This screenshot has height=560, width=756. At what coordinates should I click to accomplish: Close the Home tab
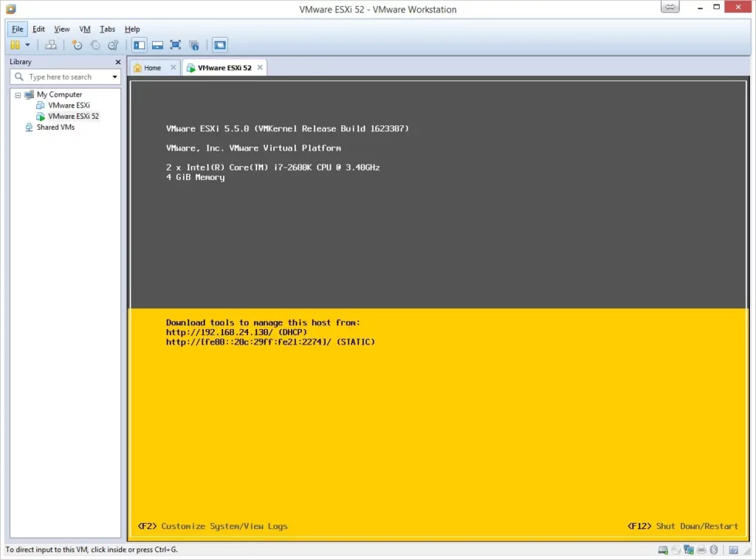[173, 67]
